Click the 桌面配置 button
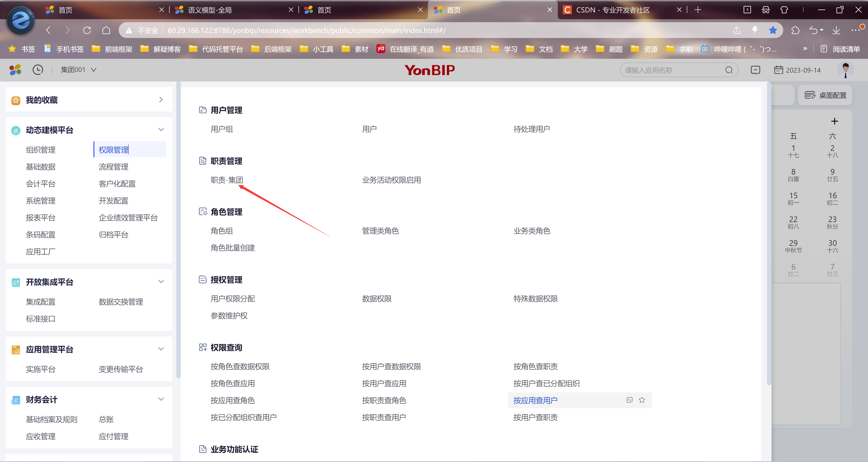 (825, 95)
